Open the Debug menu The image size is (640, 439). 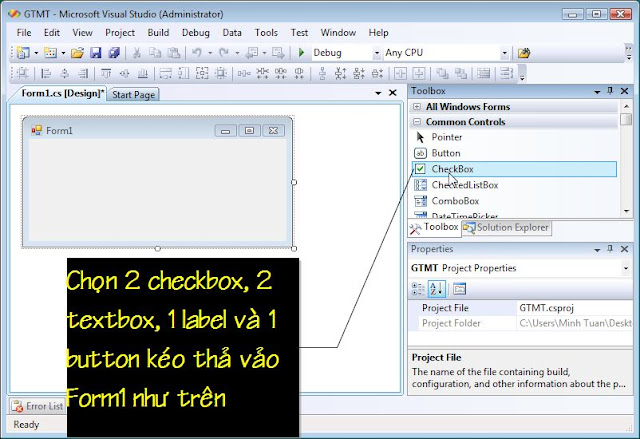pos(196,33)
